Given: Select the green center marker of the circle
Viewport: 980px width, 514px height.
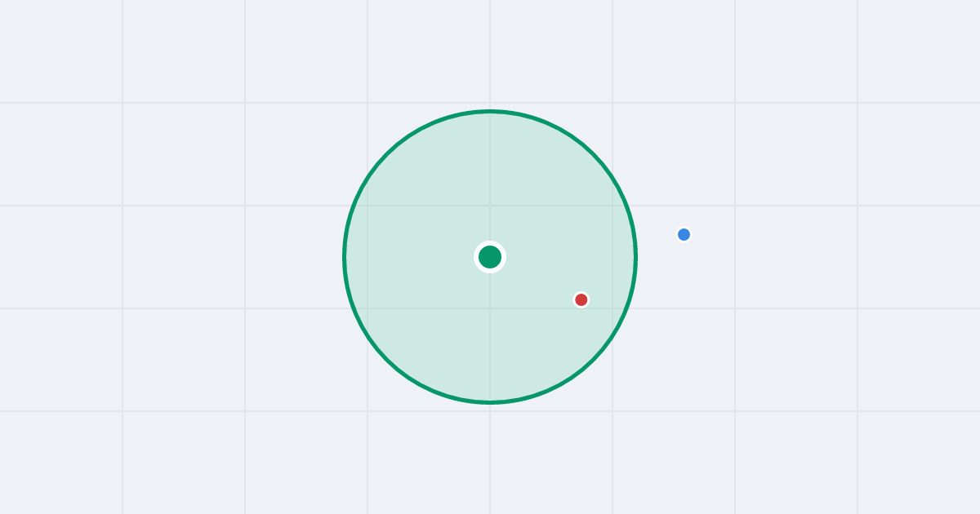Looking at the screenshot, I should 490,257.
